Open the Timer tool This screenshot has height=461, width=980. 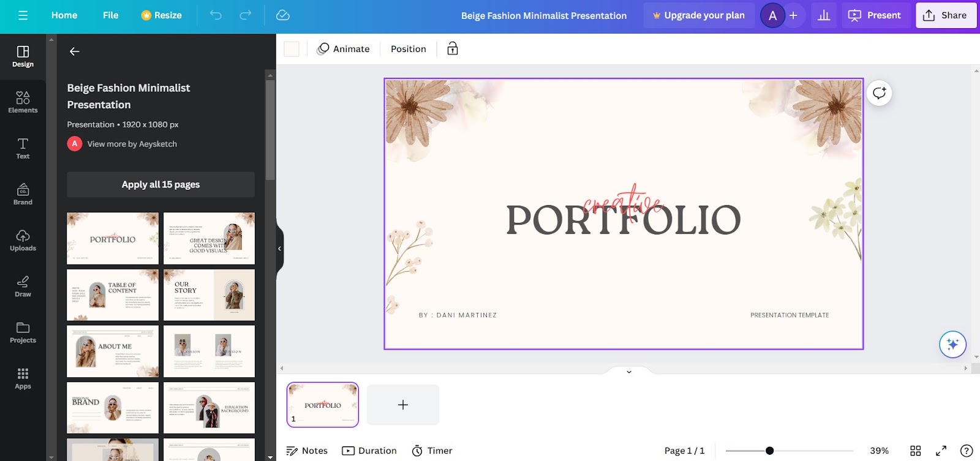coord(432,451)
